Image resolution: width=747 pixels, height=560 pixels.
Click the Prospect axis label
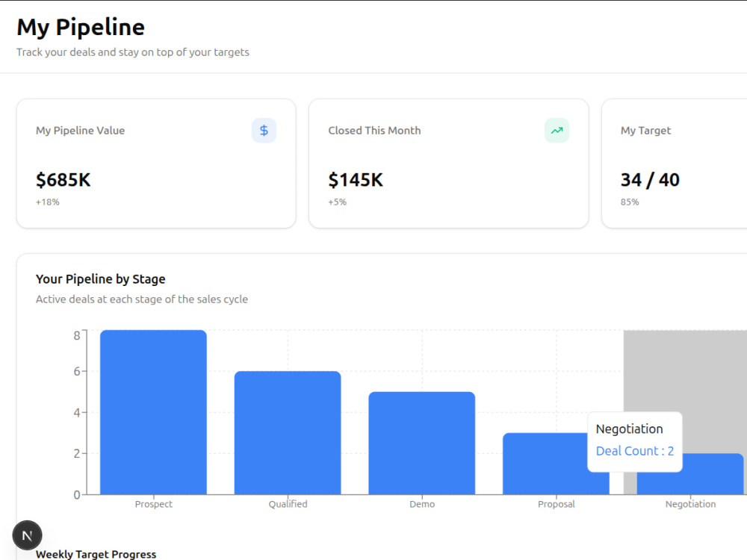[153, 504]
